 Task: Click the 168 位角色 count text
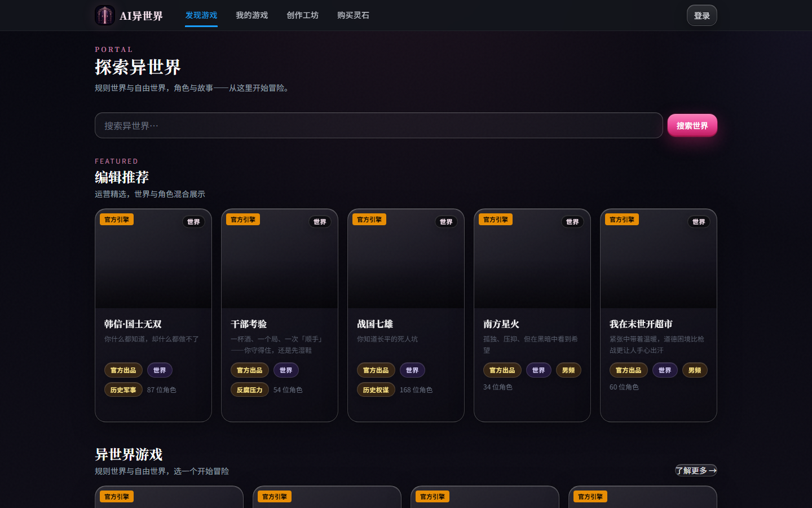416,390
